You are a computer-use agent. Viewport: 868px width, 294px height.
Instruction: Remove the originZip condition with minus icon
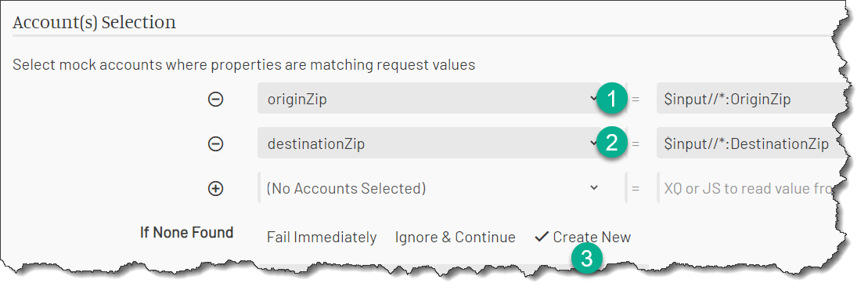pos(215,100)
